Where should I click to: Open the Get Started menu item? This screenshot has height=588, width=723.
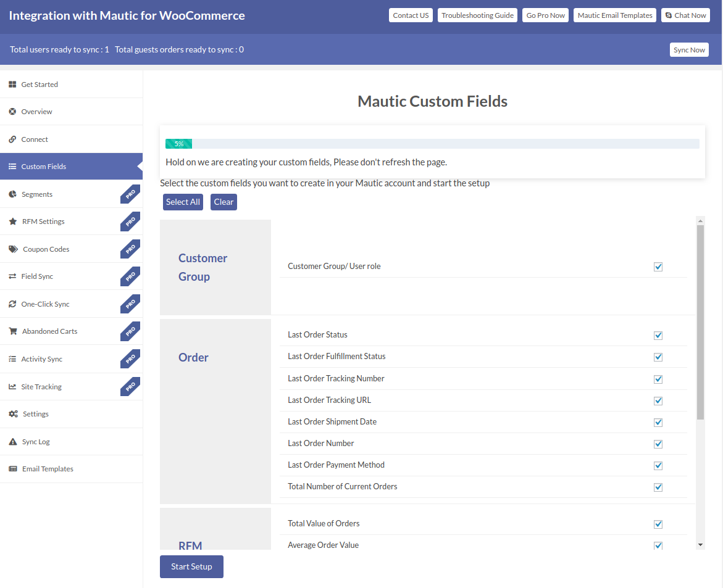(72, 85)
